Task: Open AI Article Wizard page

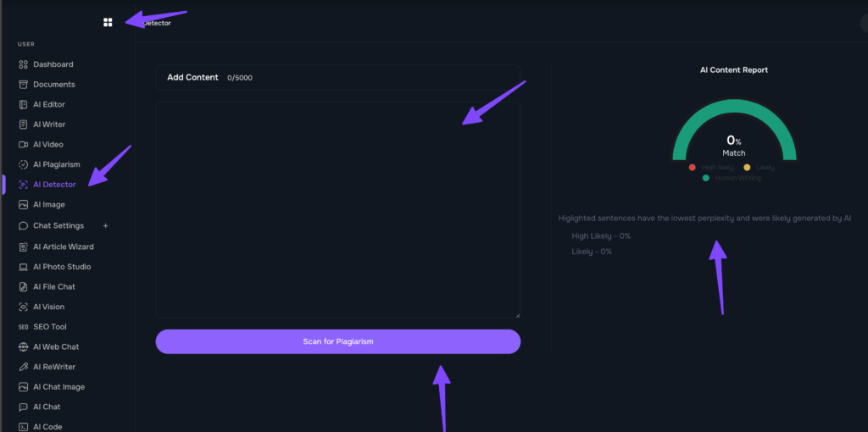Action: 63,246
